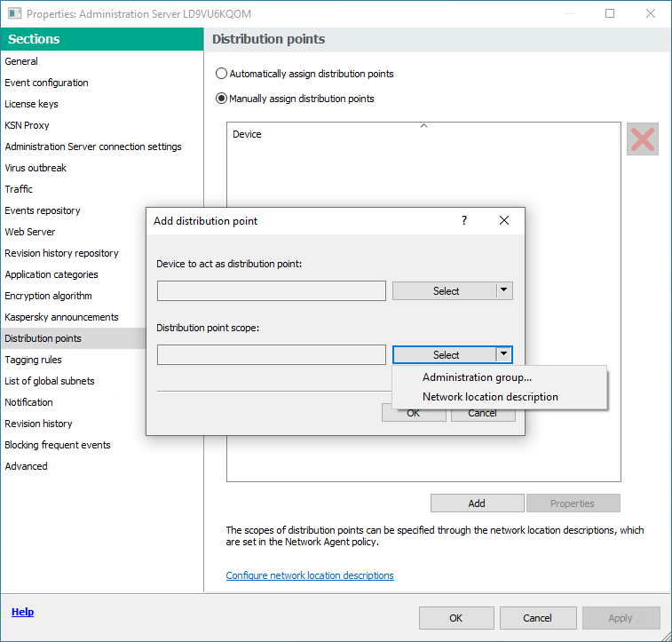Screen dimensions: 672x642
Task: Click the device distribution point text field
Action: 272,291
